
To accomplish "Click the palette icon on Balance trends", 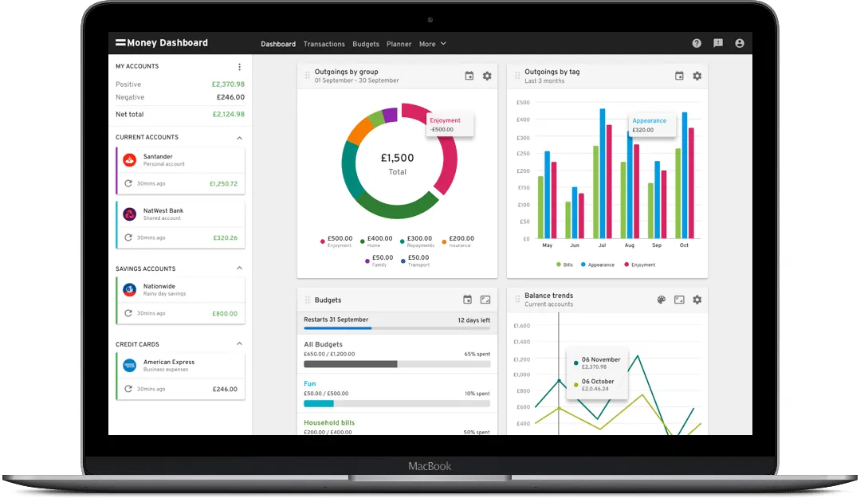I will tap(661, 300).
